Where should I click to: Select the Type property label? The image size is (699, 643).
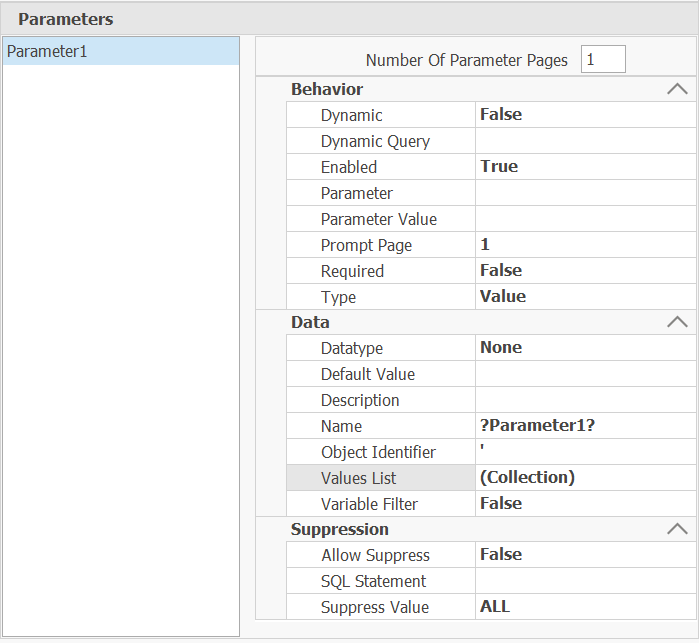(x=338, y=297)
